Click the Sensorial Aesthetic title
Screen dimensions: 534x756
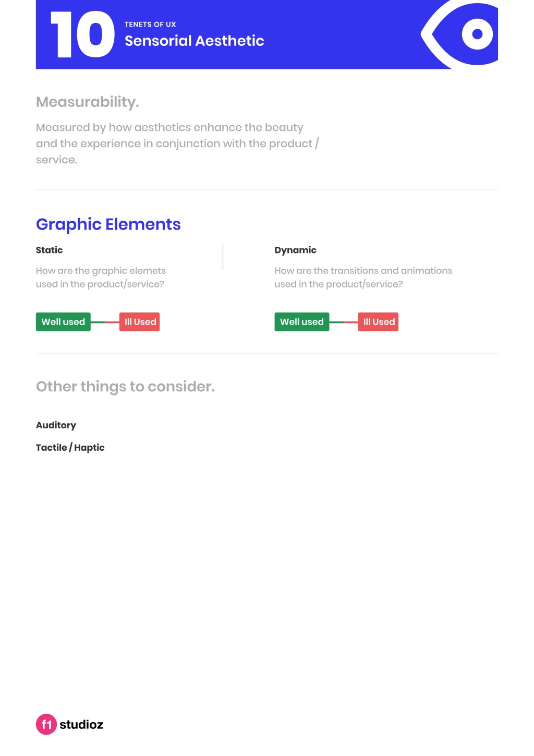point(195,41)
